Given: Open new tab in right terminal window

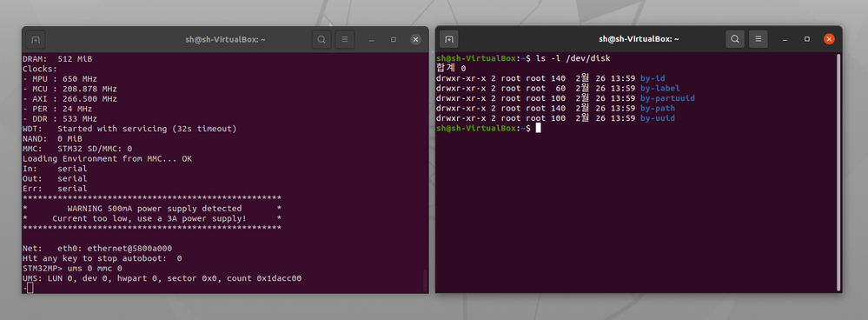Looking at the screenshot, I should (x=449, y=39).
